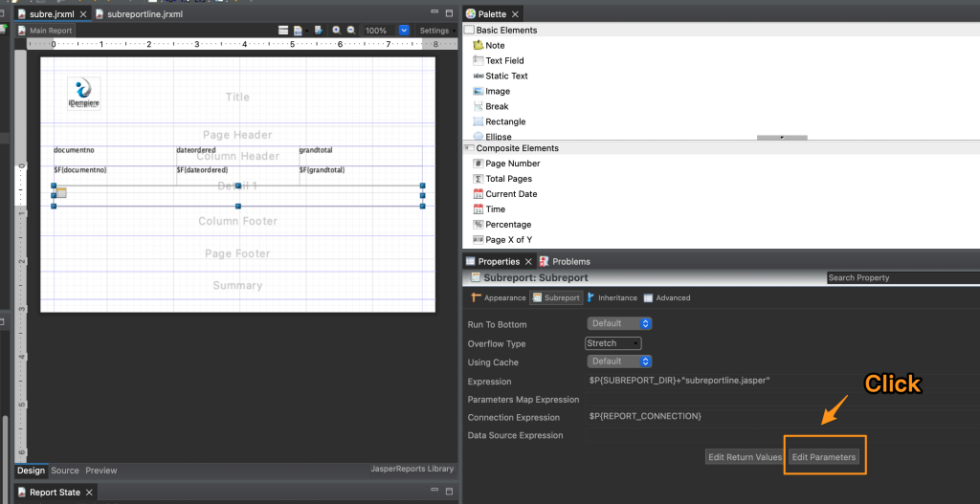
Task: Pick the Total Pages composite element
Action: [x=503, y=179]
